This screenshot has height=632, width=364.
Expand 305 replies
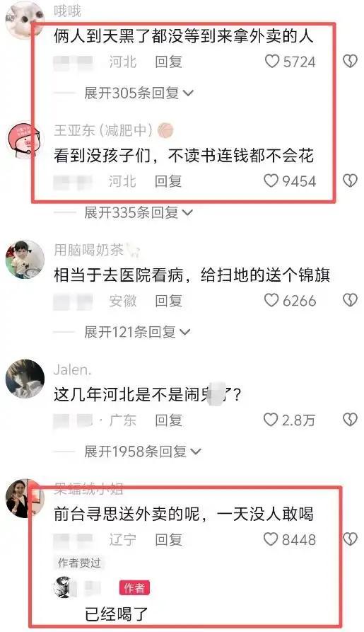tap(139, 93)
